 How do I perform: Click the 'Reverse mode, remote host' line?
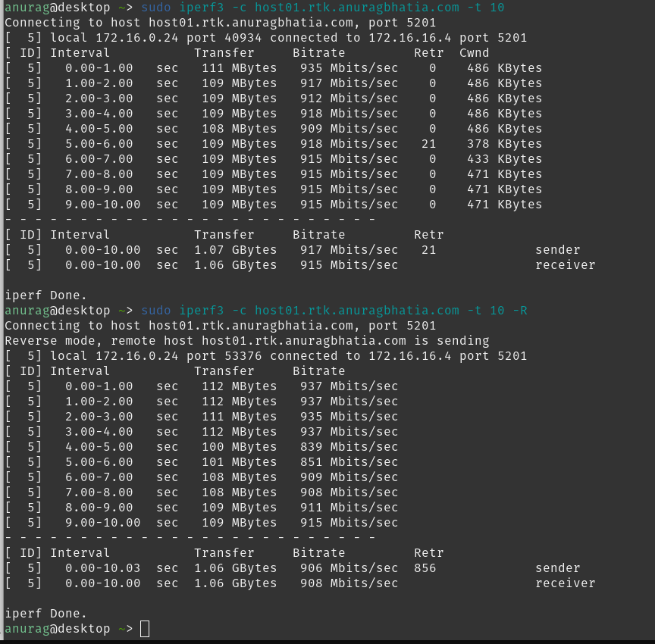coord(247,341)
